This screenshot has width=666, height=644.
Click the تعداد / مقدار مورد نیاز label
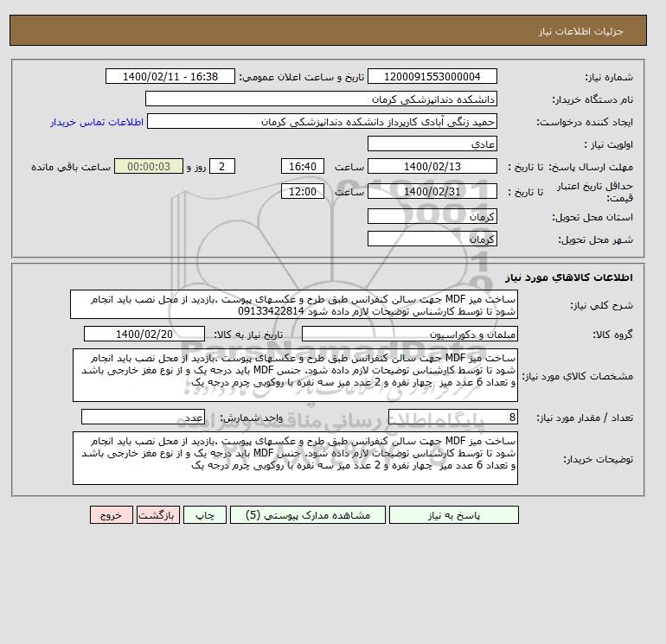pos(585,418)
